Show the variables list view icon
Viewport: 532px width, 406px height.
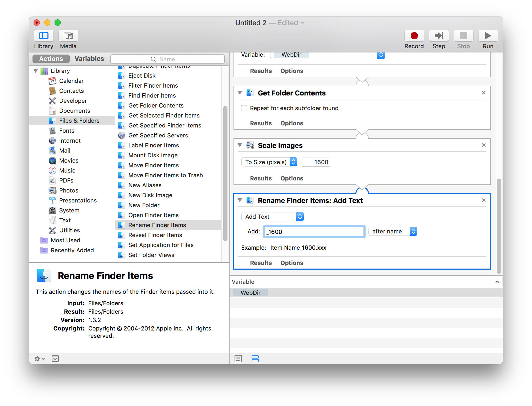pyautogui.click(x=255, y=359)
